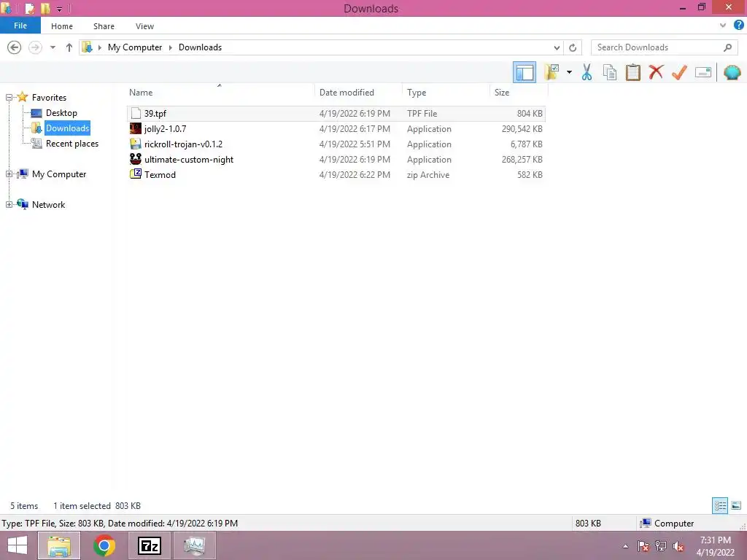Click the Rename label icon
747x560 pixels.
coord(703,72)
